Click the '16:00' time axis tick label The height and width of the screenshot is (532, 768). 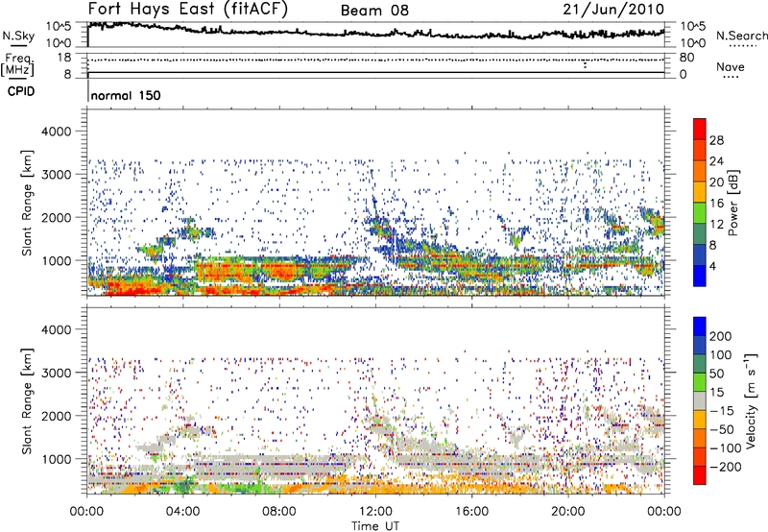point(471,511)
